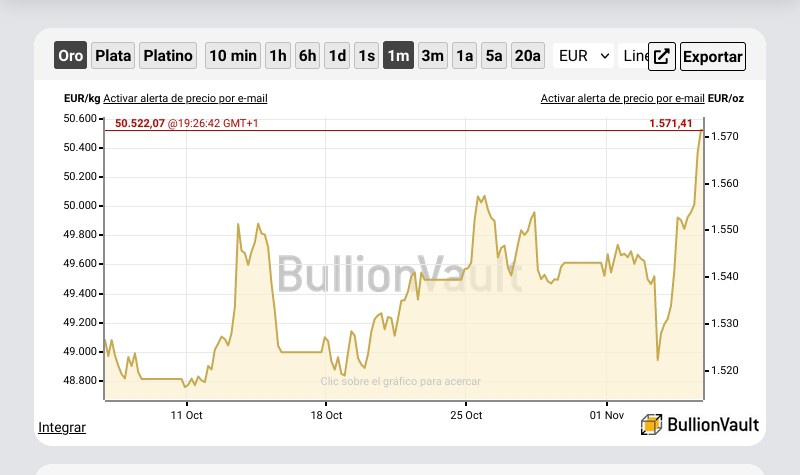Select the 1h timeframe
The width and height of the screenshot is (800, 475).
point(278,55)
